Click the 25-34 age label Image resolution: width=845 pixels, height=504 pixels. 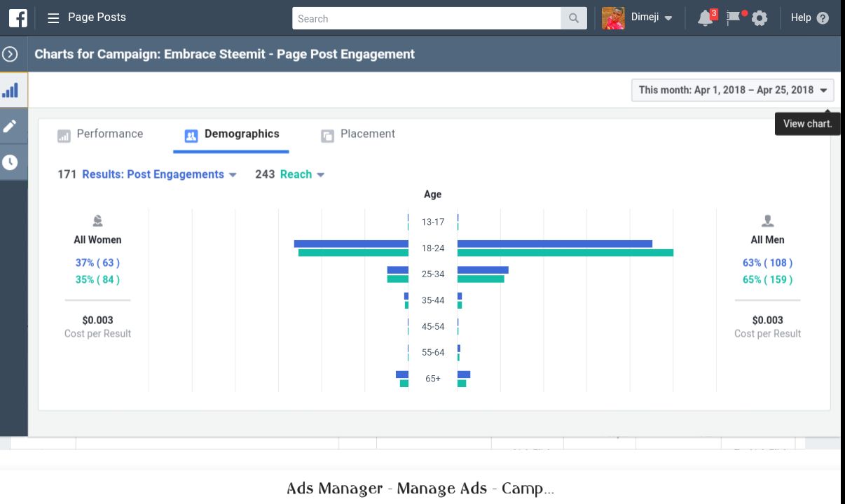tap(433, 274)
